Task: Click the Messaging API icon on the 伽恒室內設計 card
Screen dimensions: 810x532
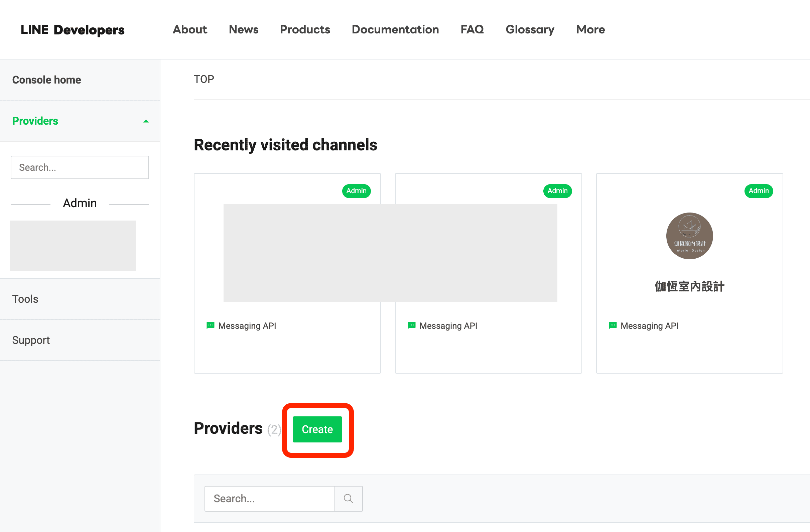Action: pos(613,325)
